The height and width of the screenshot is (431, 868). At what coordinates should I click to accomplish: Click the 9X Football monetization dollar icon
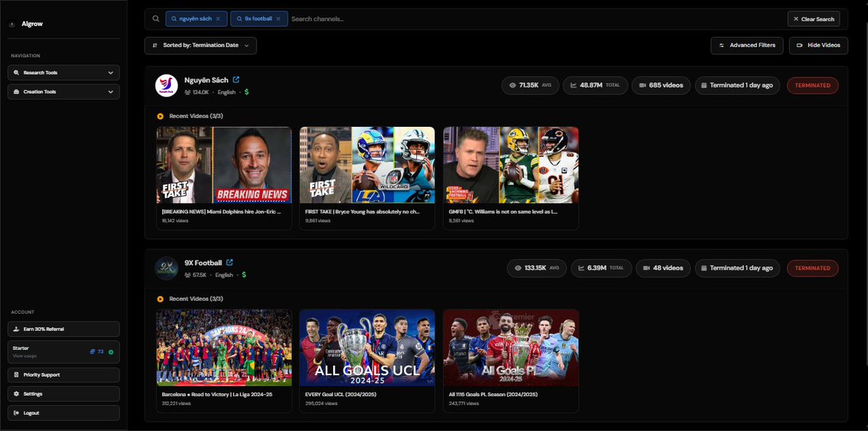click(x=244, y=275)
